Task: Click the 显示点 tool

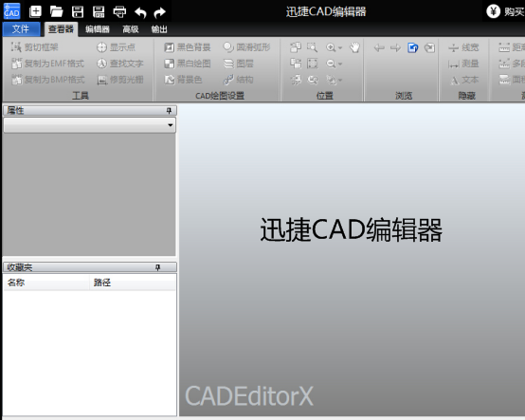Action: (x=117, y=47)
